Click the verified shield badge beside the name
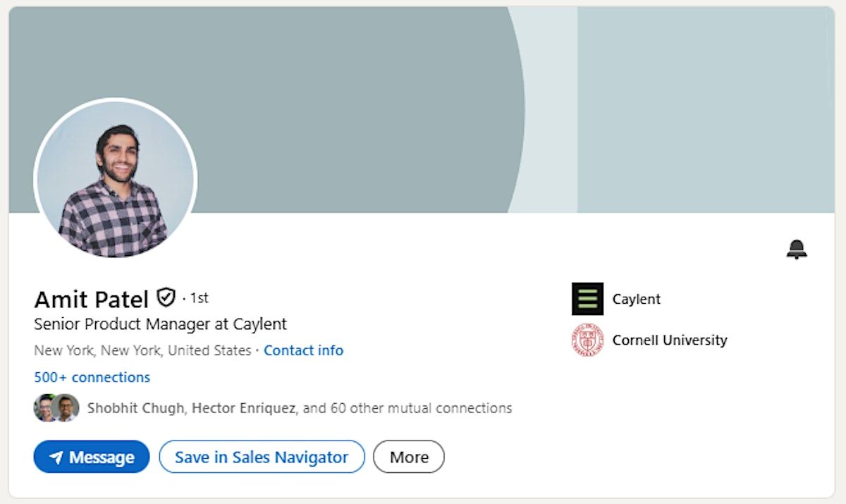Viewport: 846px width, 504px height. pyautogui.click(x=166, y=297)
